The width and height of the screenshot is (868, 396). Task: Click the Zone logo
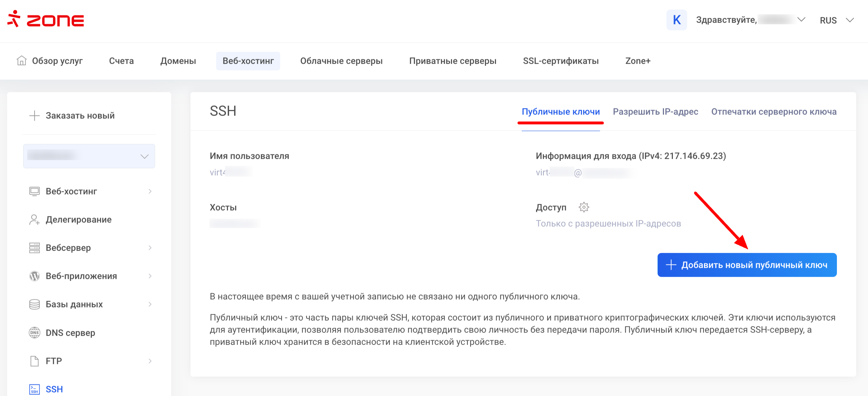[46, 20]
